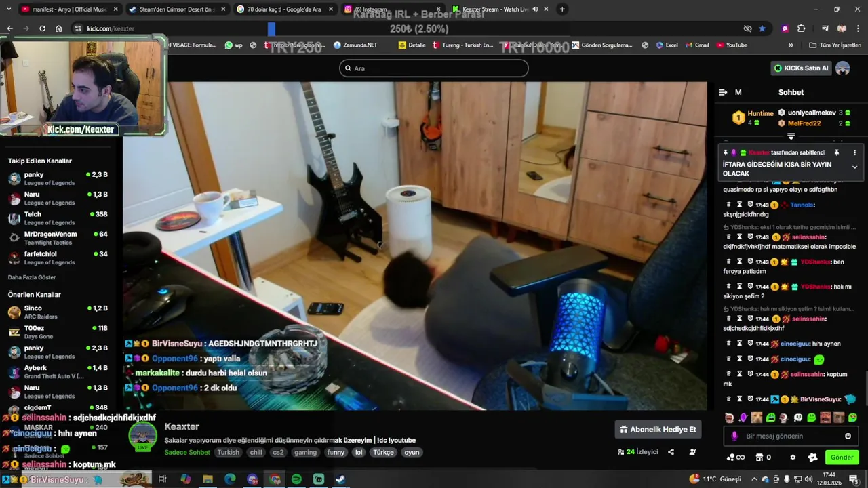Open the Chrome three-dot menu
868x488 pixels.
(x=858, y=28)
